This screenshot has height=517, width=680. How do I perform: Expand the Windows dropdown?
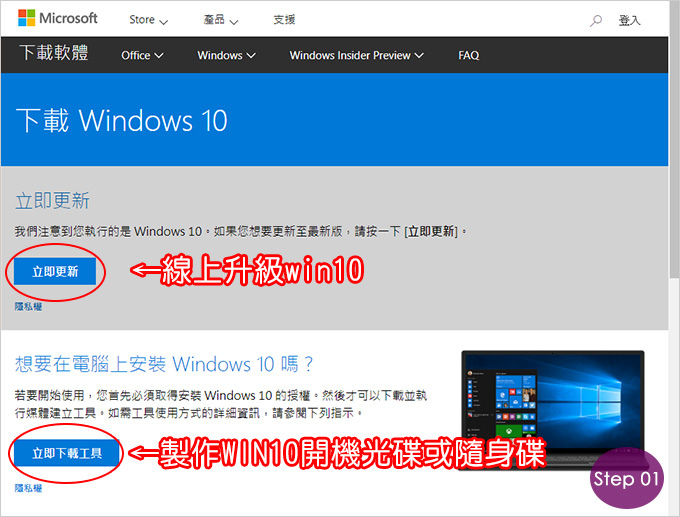click(226, 56)
